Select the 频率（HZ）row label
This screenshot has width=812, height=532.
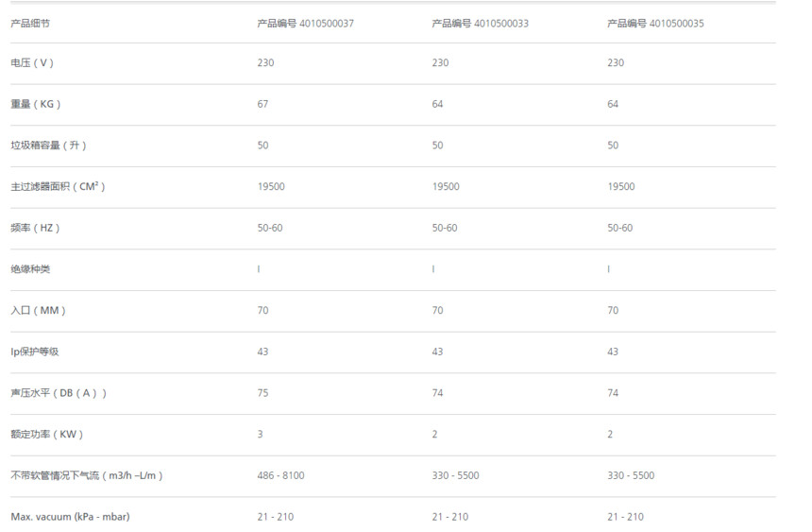[35, 228]
